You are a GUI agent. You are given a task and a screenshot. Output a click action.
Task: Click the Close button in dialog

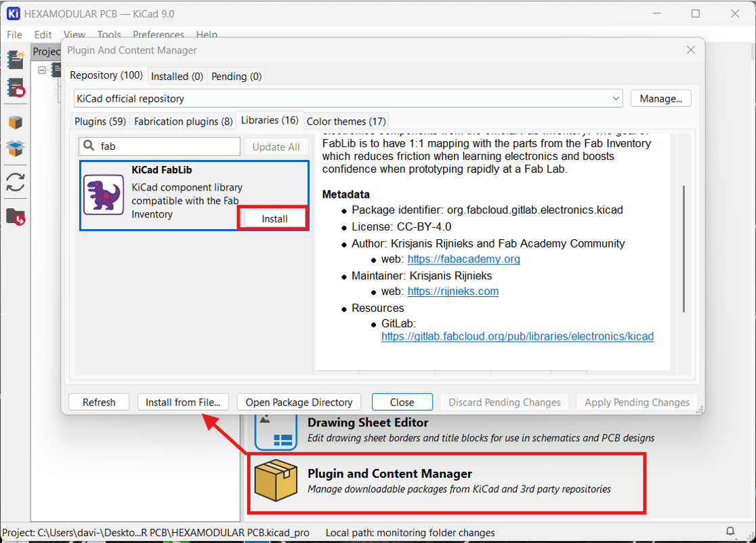tap(402, 402)
